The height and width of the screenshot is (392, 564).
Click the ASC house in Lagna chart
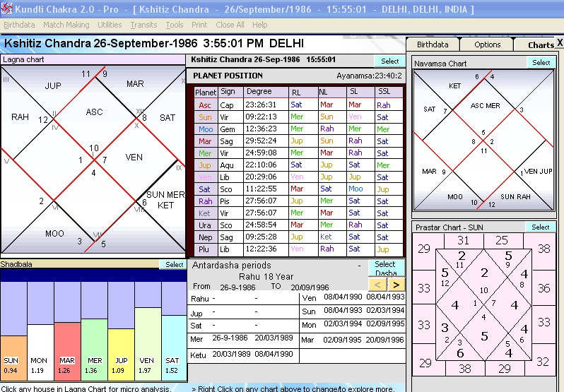click(x=94, y=112)
